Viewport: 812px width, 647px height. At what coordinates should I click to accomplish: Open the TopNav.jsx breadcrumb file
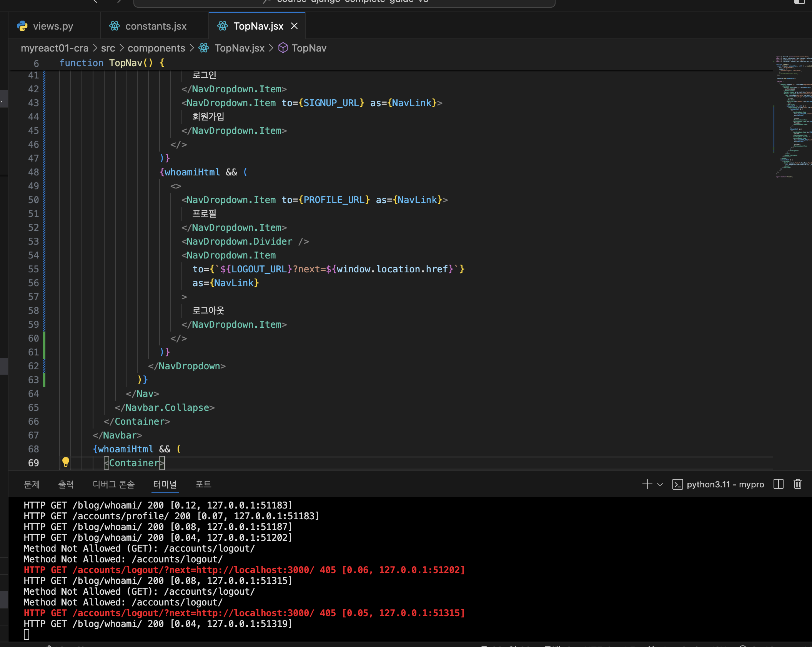(x=240, y=48)
